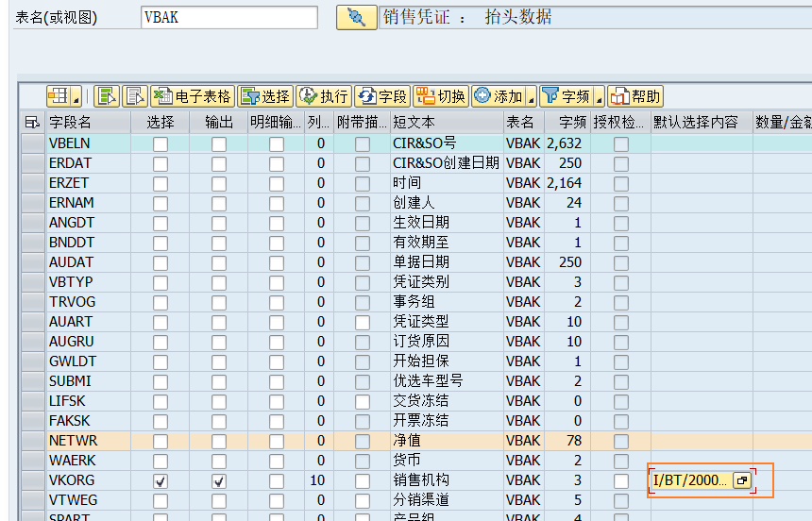
Task: Click the 字段 refresh fields button
Action: 382,96
